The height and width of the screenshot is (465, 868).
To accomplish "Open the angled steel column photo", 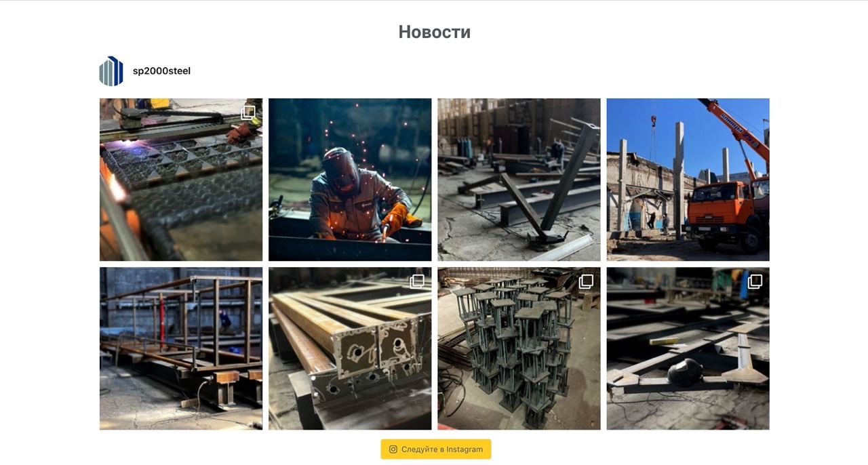I will pos(519,180).
